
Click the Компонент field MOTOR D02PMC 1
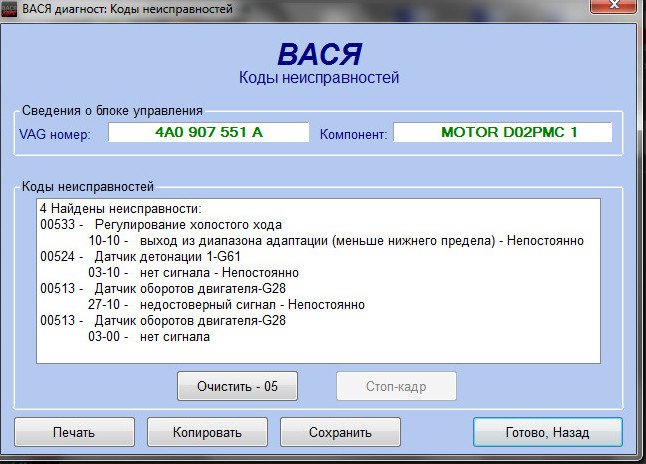489,132
